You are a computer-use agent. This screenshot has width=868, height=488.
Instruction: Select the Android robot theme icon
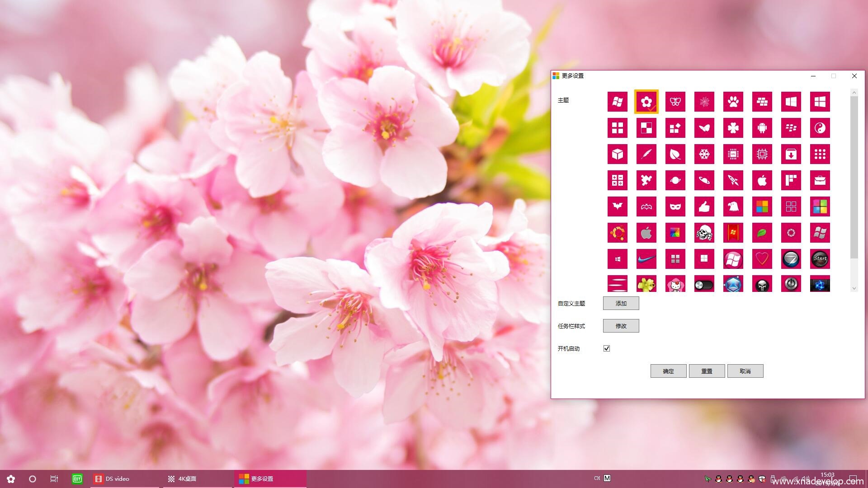[762, 128]
